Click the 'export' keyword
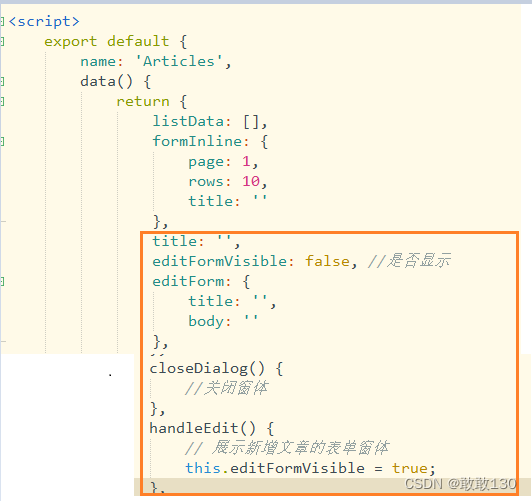532x501 pixels. point(71,42)
